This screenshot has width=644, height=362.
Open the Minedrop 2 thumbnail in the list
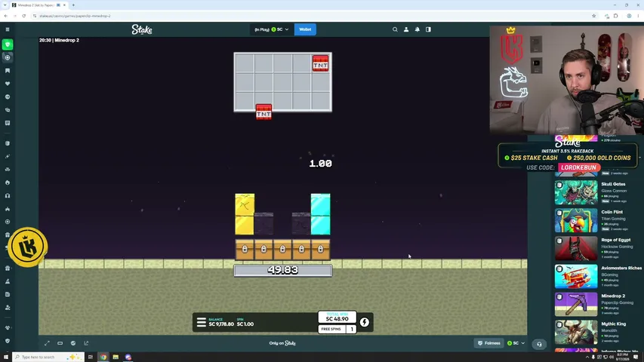pos(576,304)
